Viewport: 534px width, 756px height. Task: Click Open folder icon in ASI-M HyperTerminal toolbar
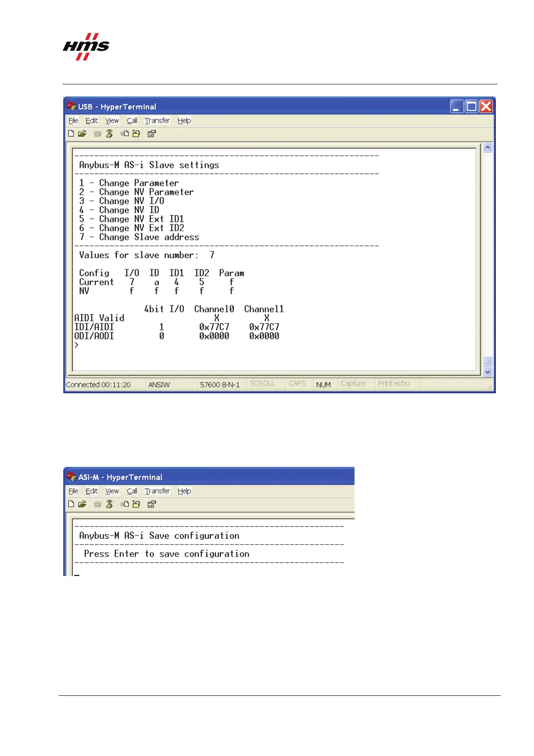(x=82, y=504)
